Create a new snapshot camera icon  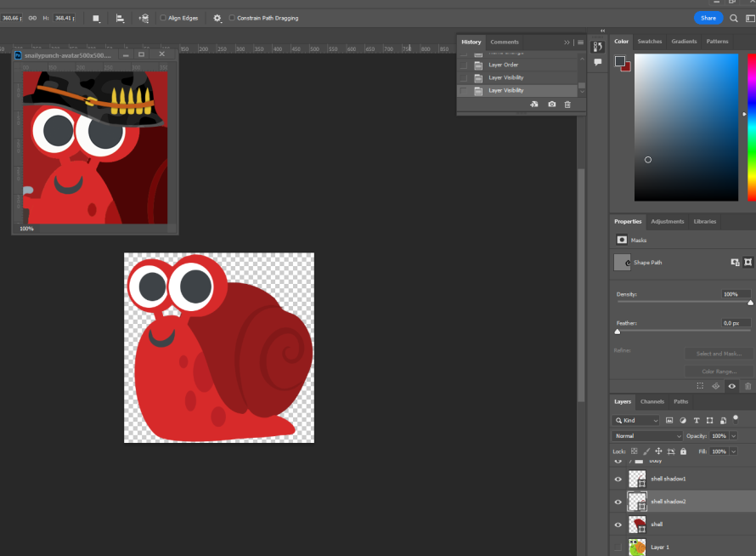[551, 105]
